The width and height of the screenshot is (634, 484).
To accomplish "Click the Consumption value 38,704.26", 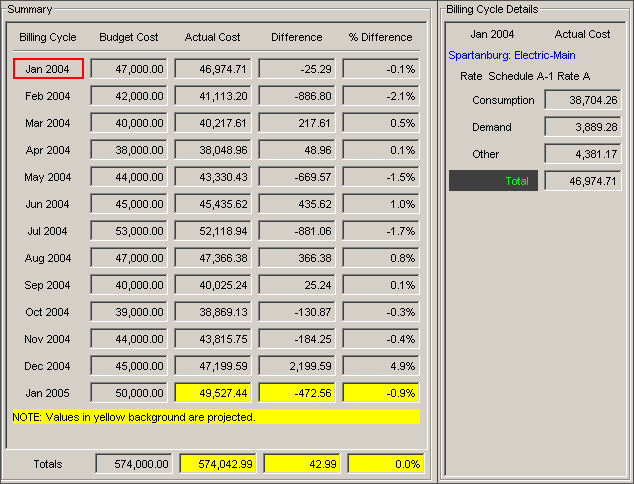I will click(584, 101).
